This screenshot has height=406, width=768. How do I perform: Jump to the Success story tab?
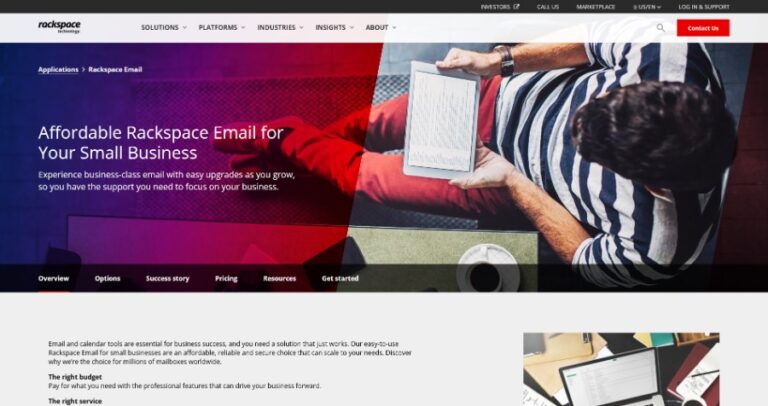[x=168, y=278]
